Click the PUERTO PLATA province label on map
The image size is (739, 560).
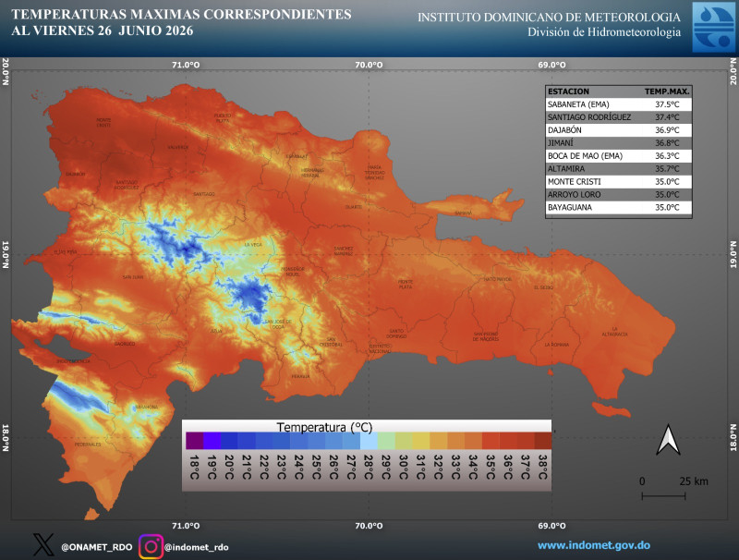pyautogui.click(x=223, y=118)
